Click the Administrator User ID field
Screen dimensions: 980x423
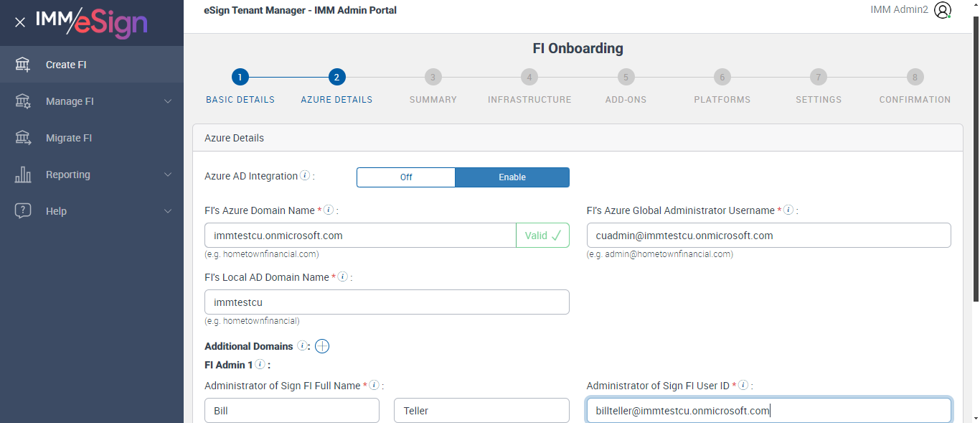coord(768,411)
